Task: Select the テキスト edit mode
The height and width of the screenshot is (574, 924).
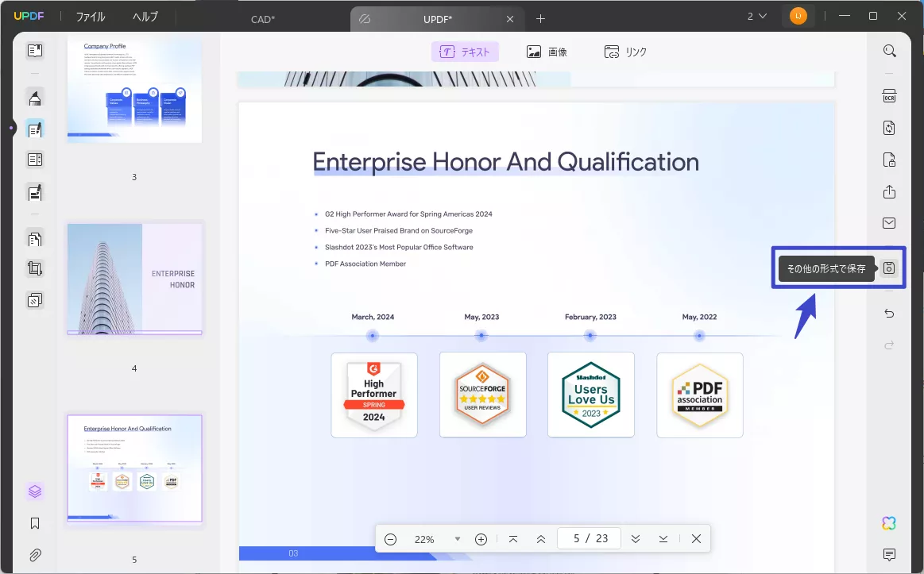Action: (465, 52)
